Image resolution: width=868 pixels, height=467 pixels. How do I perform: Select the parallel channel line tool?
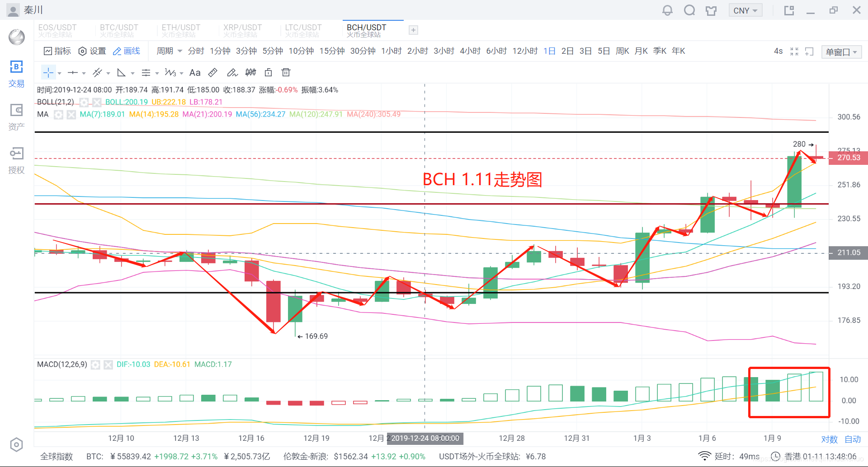coord(97,73)
